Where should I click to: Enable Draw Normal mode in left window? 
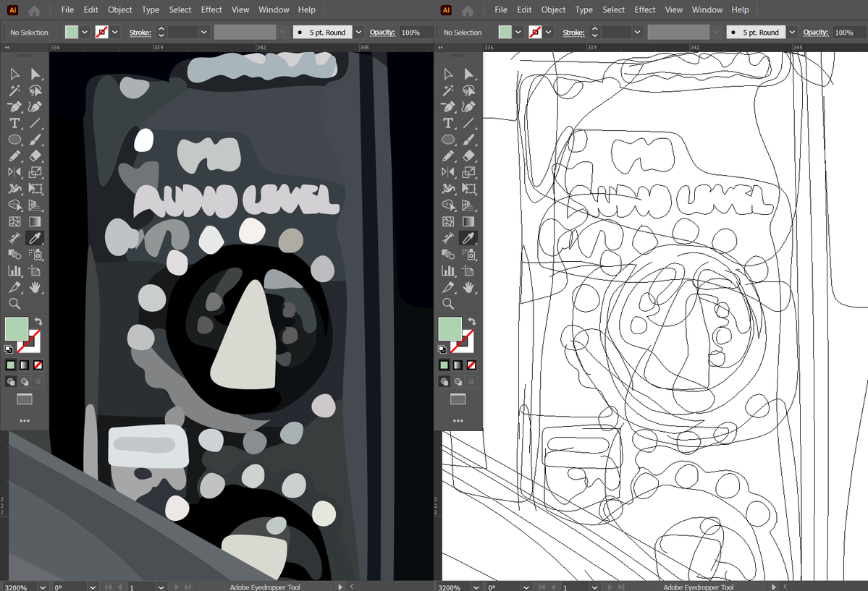pos(11,382)
